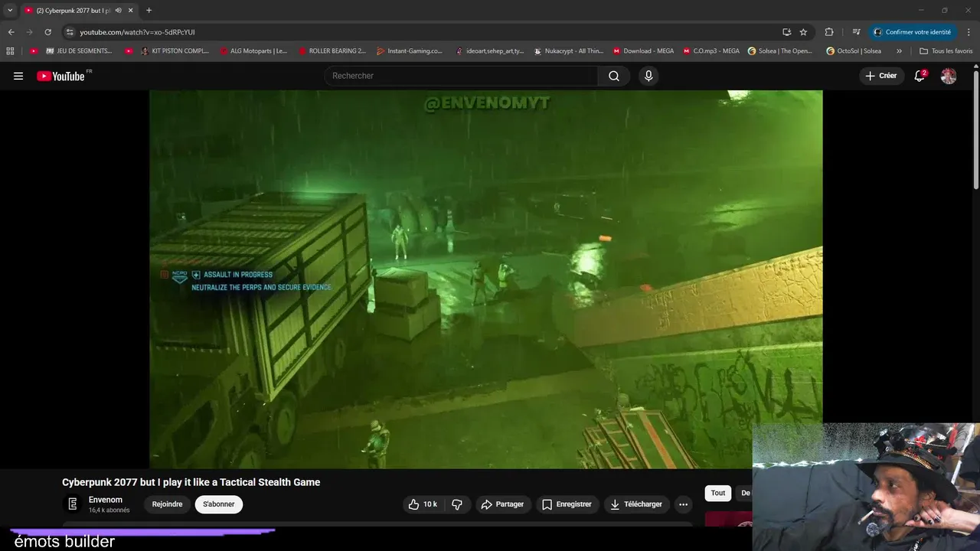The width and height of the screenshot is (980, 551).
Task: Click the first YouTube bookmark icon
Action: point(34,51)
